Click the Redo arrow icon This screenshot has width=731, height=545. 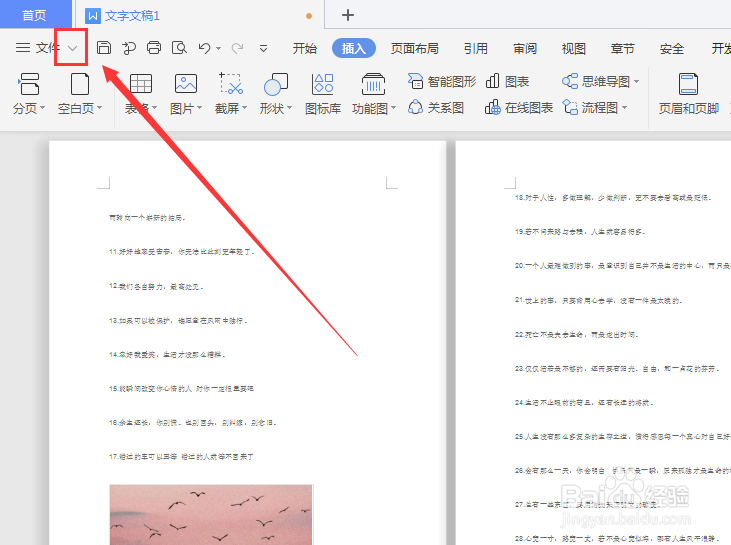click(238, 48)
